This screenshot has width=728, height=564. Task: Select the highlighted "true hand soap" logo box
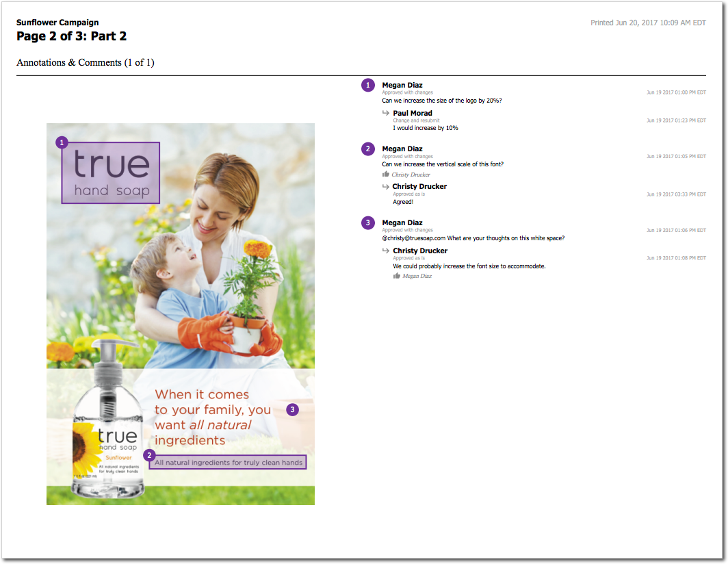click(110, 173)
